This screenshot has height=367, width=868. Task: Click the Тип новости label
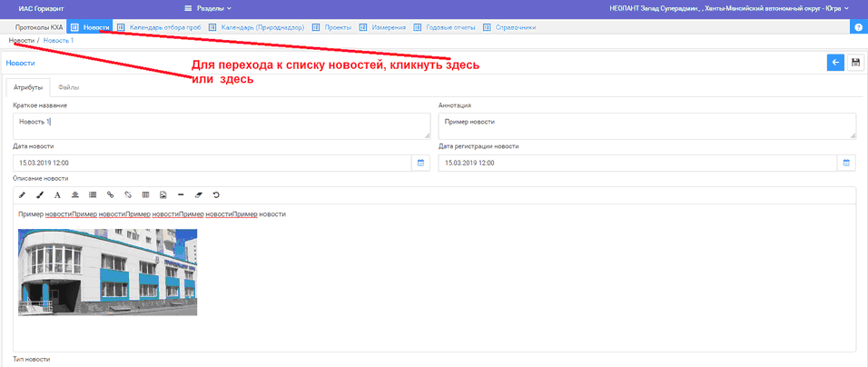[32, 360]
